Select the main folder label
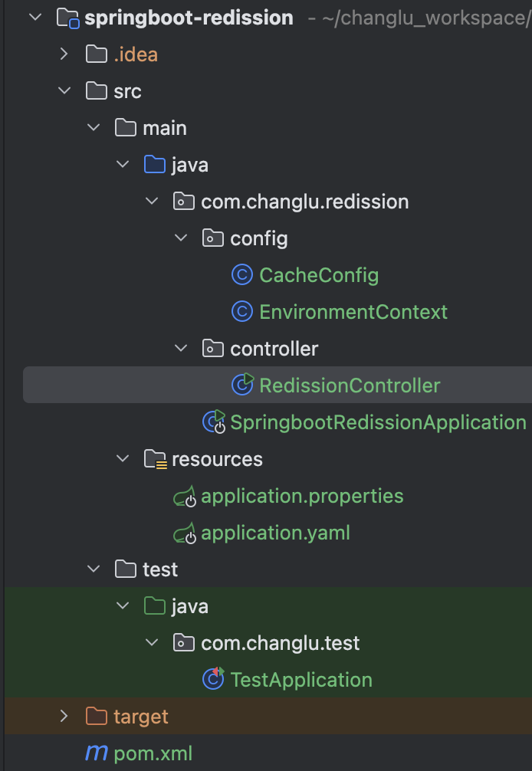Image resolution: width=532 pixels, height=771 pixels. 165,128
